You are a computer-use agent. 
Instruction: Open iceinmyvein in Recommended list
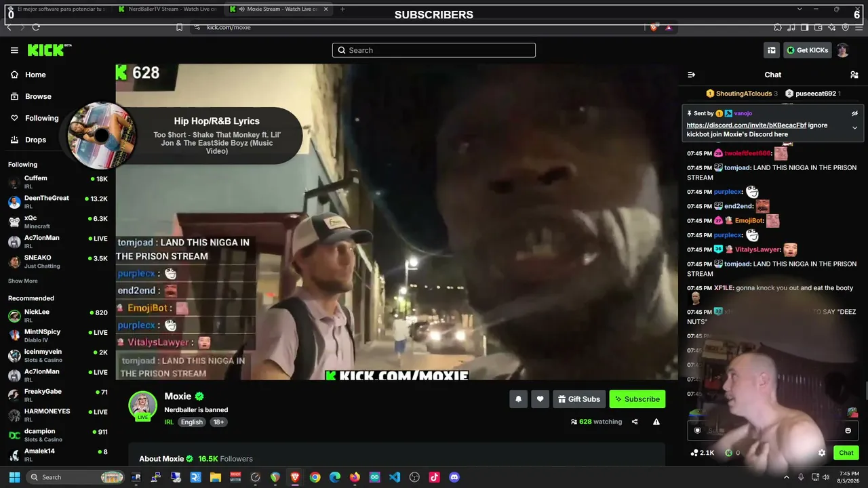pos(58,356)
